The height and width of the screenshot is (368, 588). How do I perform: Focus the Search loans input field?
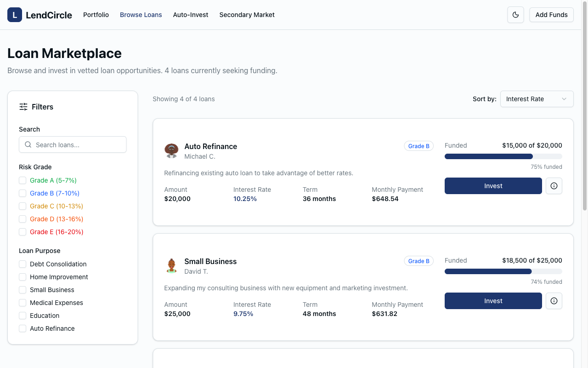click(78, 144)
